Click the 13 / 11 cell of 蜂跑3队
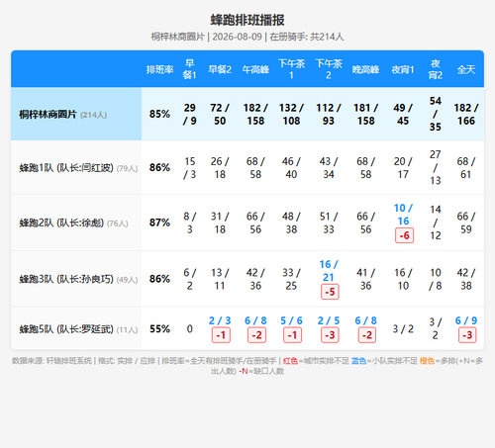The height and width of the screenshot is (448, 495). coord(220,279)
